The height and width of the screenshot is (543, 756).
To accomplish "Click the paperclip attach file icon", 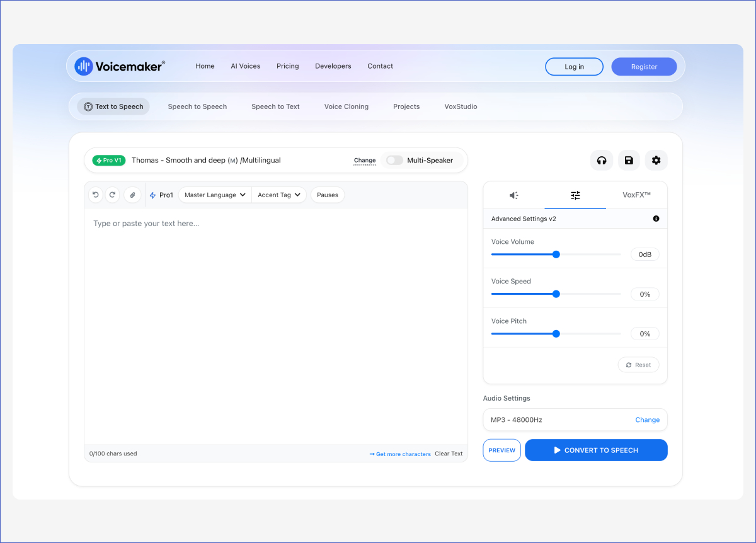I will [132, 195].
